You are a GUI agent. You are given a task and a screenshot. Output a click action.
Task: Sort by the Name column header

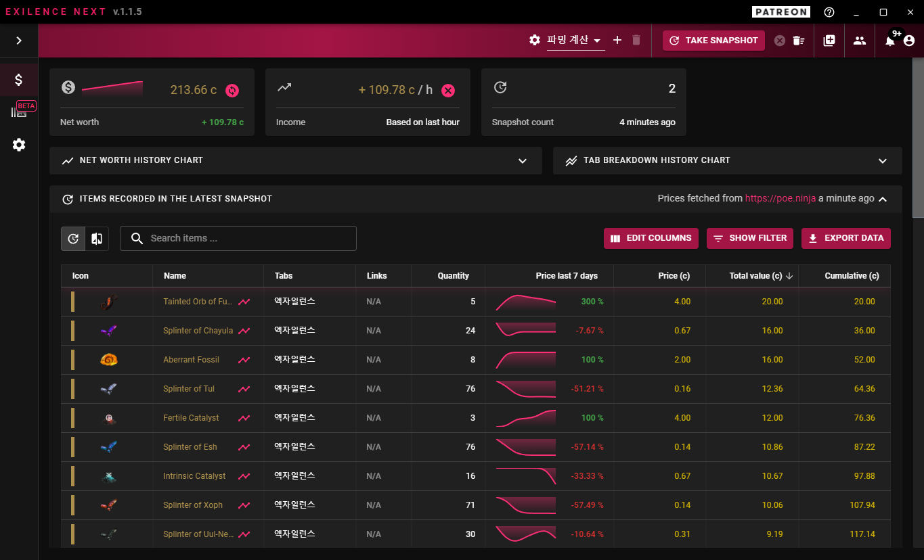click(175, 276)
